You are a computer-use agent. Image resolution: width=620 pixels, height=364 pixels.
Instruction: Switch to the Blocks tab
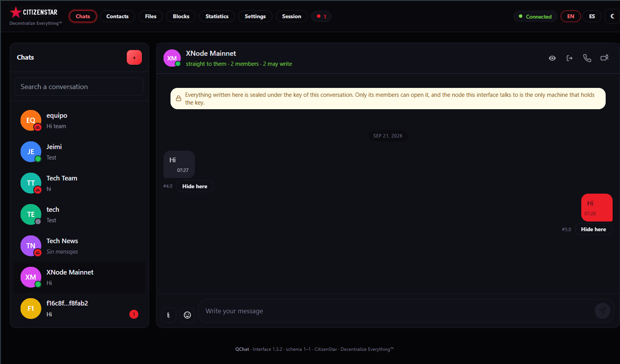pyautogui.click(x=181, y=16)
